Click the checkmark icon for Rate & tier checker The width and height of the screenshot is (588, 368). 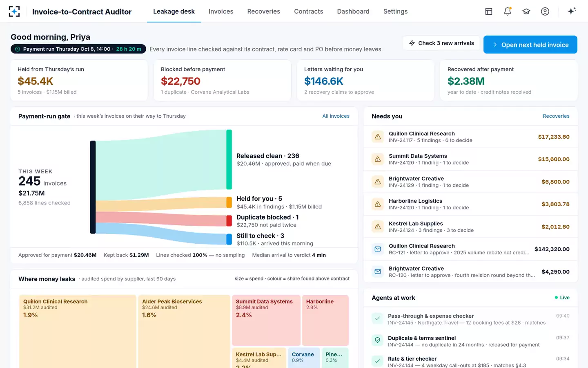pos(377,361)
